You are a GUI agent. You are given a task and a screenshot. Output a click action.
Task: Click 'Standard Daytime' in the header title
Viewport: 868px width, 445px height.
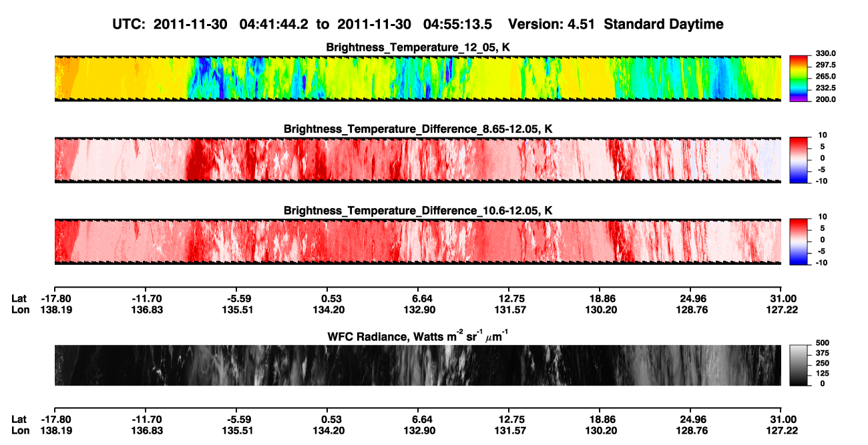click(664, 24)
